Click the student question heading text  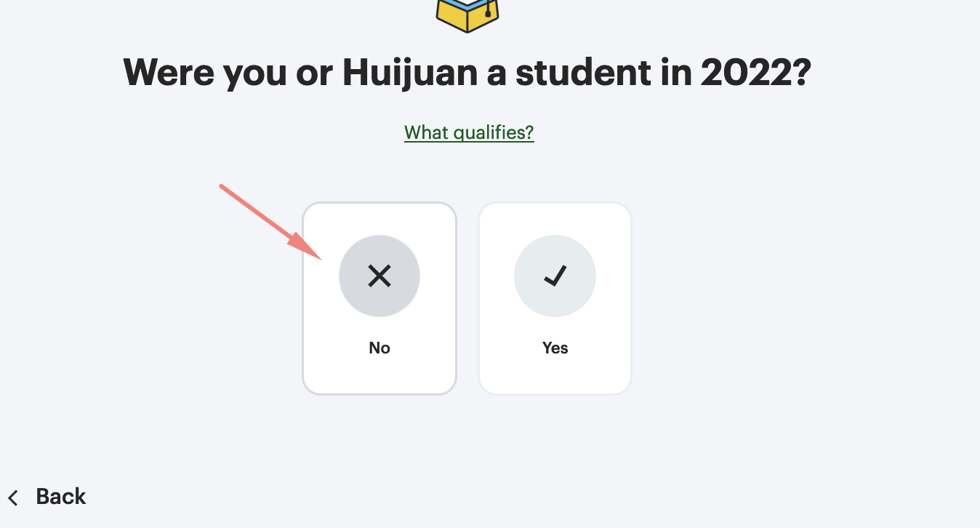pos(467,72)
